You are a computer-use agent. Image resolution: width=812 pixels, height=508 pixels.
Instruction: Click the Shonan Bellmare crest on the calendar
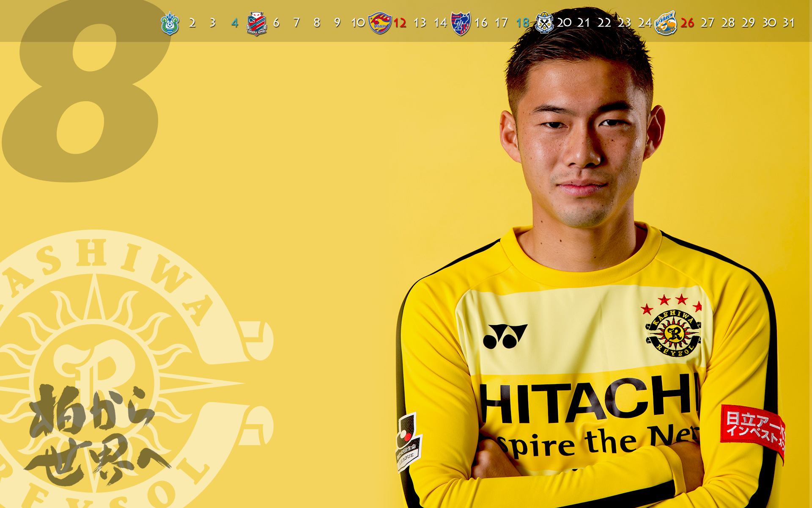[x=170, y=23]
